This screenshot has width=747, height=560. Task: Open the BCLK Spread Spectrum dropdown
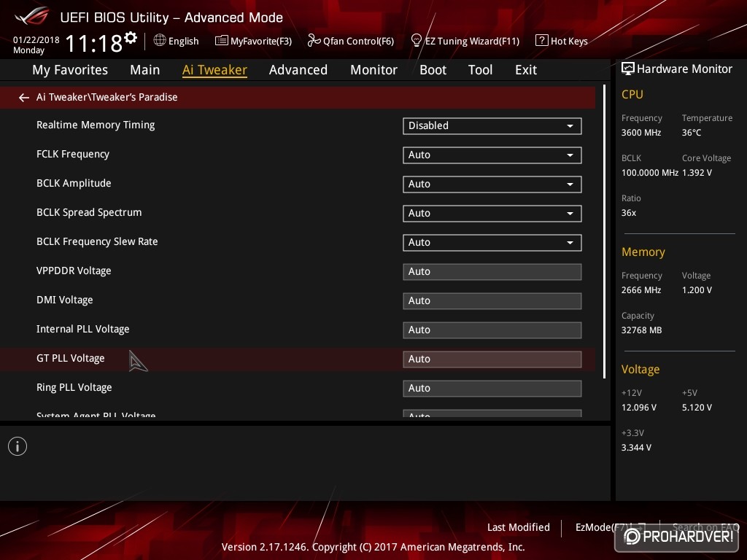point(492,213)
